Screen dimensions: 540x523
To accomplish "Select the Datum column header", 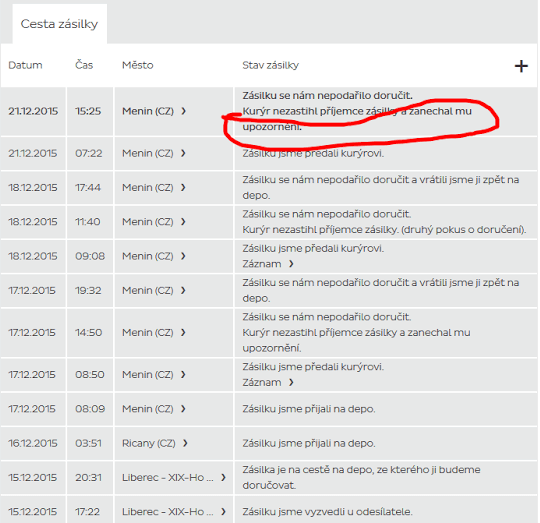I will (x=25, y=65).
